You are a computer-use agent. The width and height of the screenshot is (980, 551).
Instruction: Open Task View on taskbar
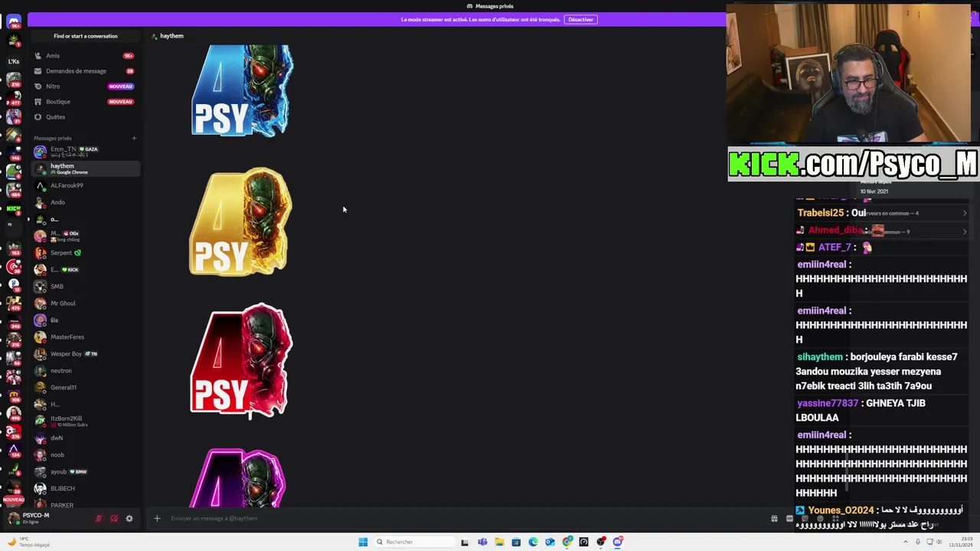465,542
